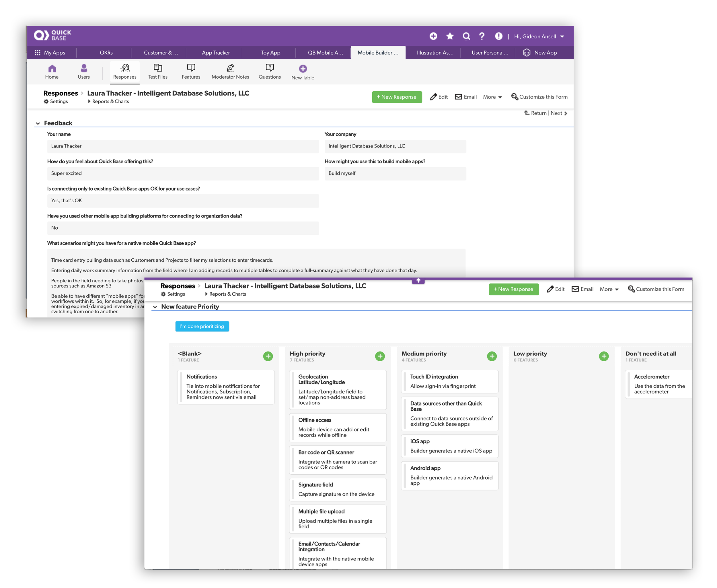The width and height of the screenshot is (717, 588).
Task: Add a feature to High priority column
Action: 380,356
